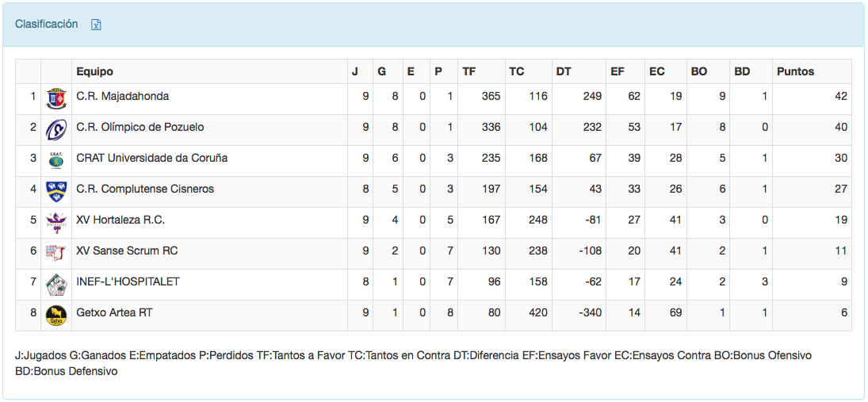868x402 pixels.
Task: Select the XV Hortaleza R.C. team name
Action: (x=120, y=220)
